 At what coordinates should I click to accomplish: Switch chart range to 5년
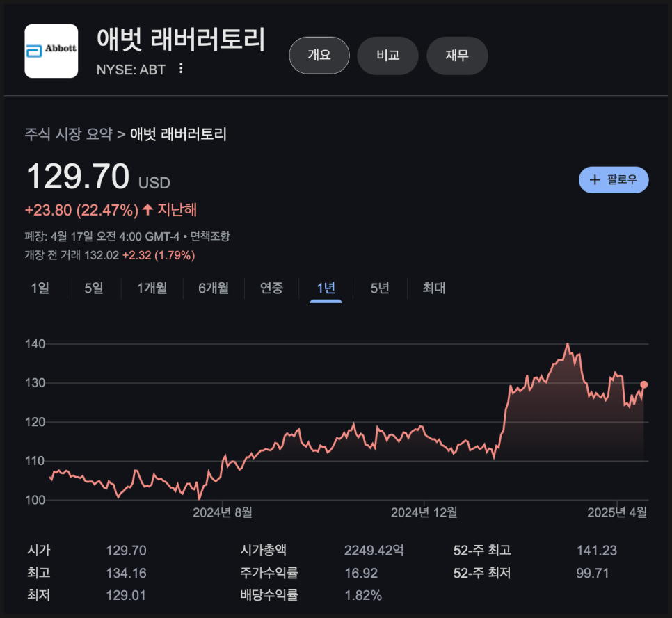tap(380, 288)
